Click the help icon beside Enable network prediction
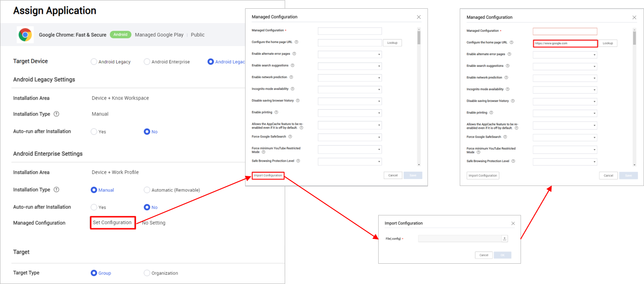 pos(291,77)
